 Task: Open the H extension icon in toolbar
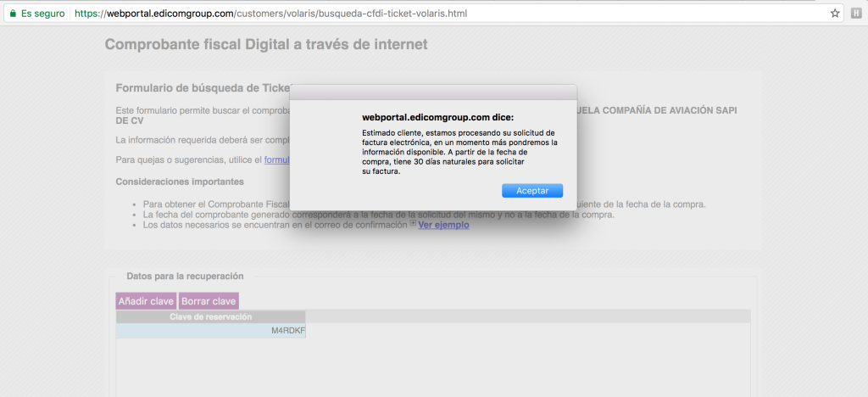coord(856,14)
